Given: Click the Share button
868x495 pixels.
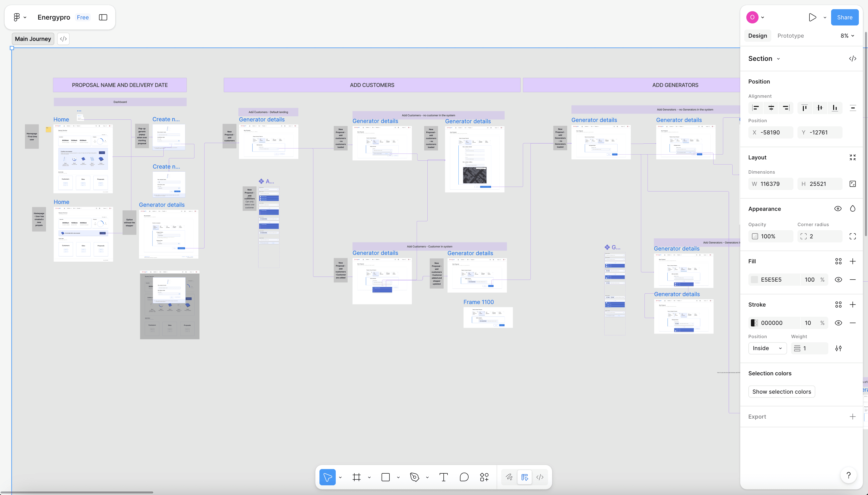Looking at the screenshot, I should 845,17.
